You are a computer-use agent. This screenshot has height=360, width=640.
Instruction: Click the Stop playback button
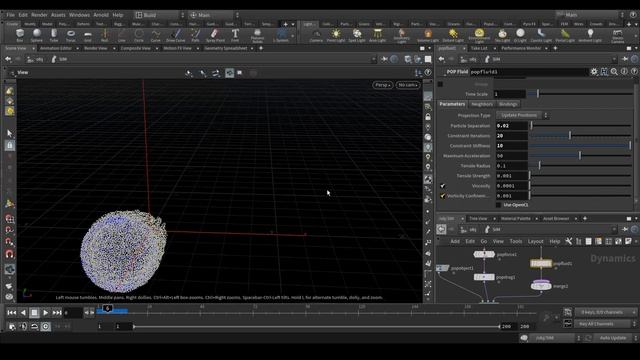click(x=34, y=313)
